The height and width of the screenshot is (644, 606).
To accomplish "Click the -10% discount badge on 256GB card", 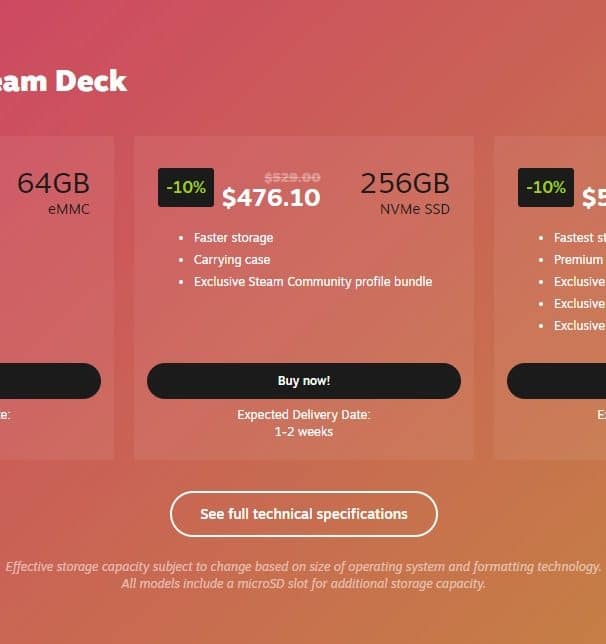I will pos(186,187).
